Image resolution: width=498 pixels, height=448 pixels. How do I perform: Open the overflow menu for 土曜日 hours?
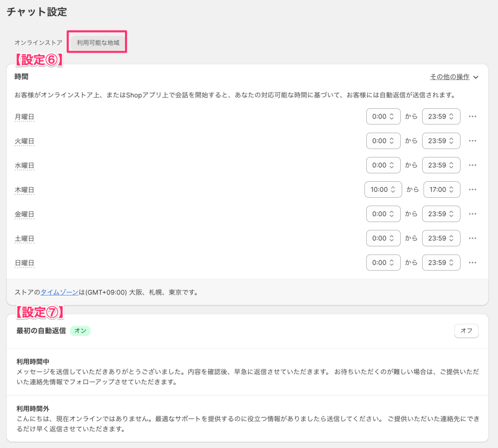[472, 238]
